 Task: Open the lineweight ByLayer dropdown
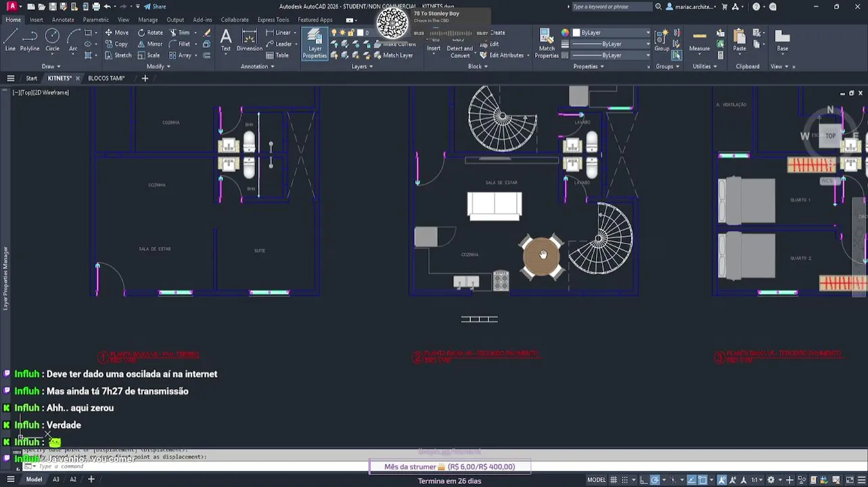[x=611, y=44]
